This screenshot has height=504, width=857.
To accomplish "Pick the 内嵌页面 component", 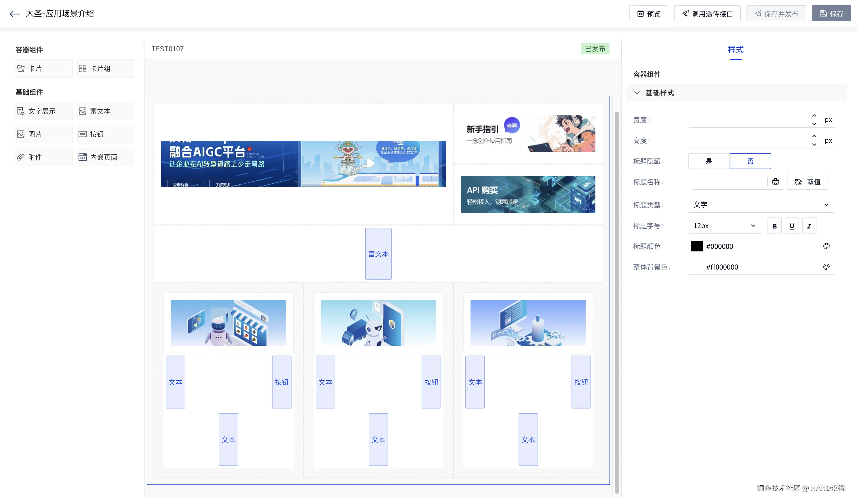I will pyautogui.click(x=106, y=157).
